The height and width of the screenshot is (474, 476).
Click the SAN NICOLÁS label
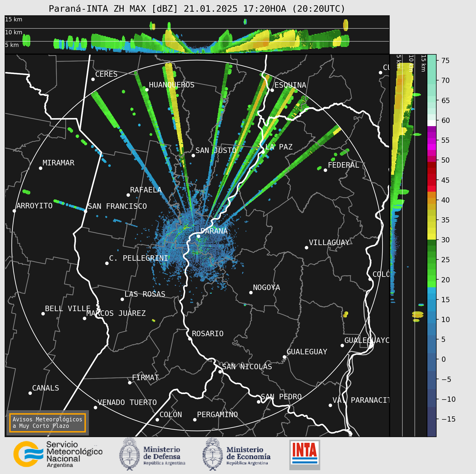pos(247,366)
